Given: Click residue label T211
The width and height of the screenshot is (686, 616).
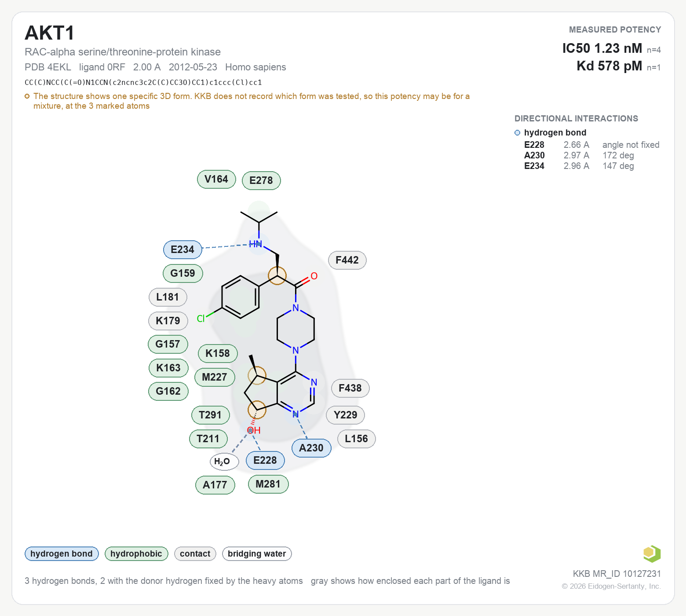Looking at the screenshot, I should 208,439.
